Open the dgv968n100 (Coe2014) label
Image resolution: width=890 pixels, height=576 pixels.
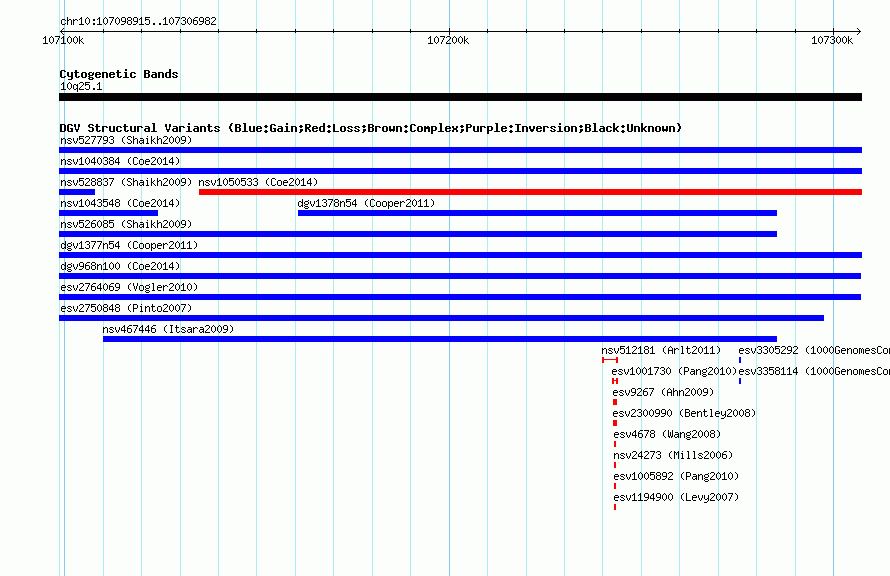click(x=120, y=266)
